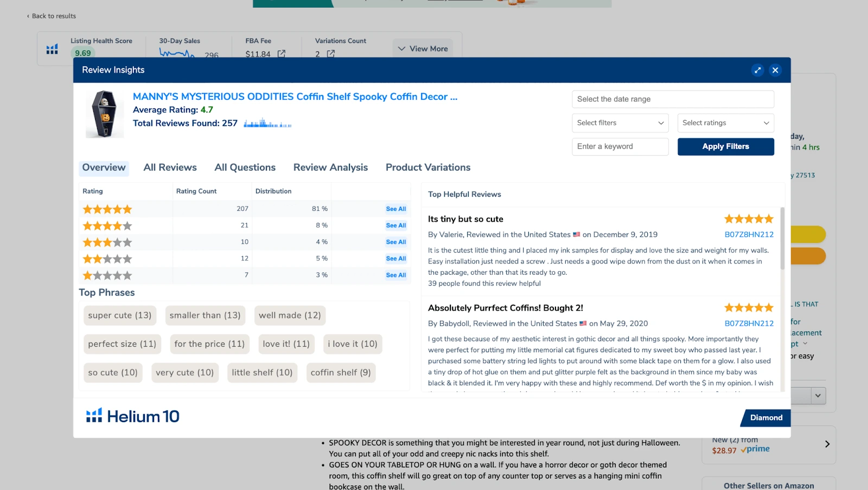Expand the View More panel
Screen dimensions: 868x490
pos(423,48)
